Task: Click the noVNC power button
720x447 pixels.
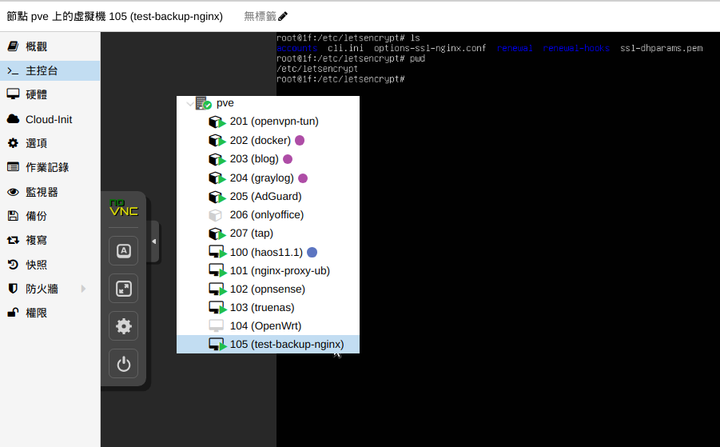Action: [x=124, y=364]
